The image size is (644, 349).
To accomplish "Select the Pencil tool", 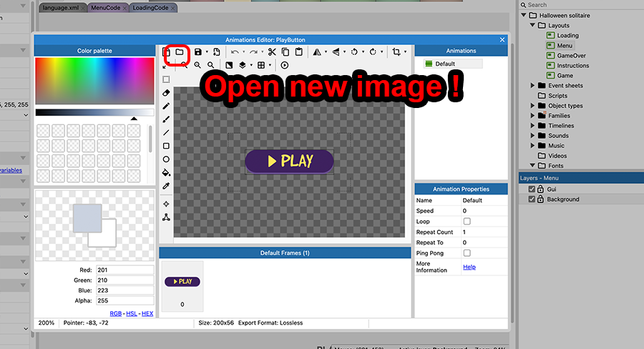I will coord(166,106).
